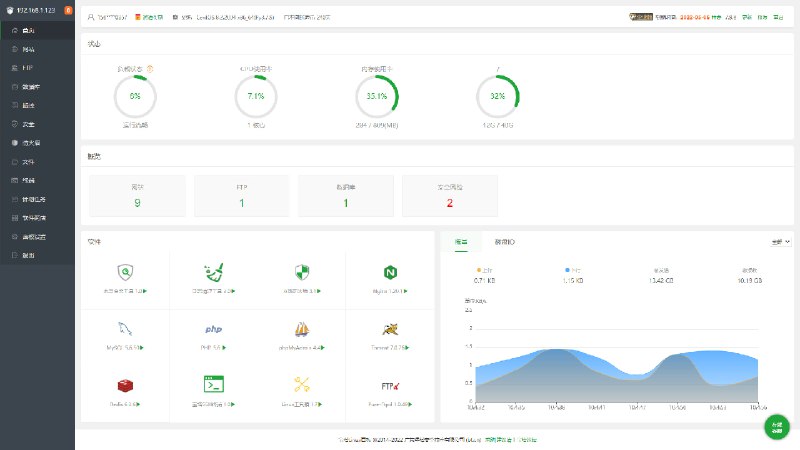Expand the network interface dropdown above chart
Image resolution: width=800 pixels, height=450 pixels.
(x=780, y=242)
